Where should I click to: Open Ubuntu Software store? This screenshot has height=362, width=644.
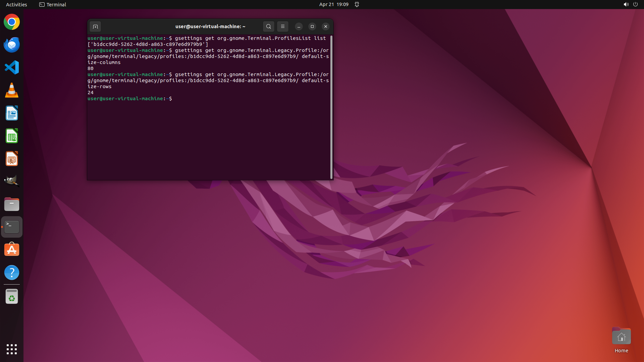pyautogui.click(x=12, y=250)
